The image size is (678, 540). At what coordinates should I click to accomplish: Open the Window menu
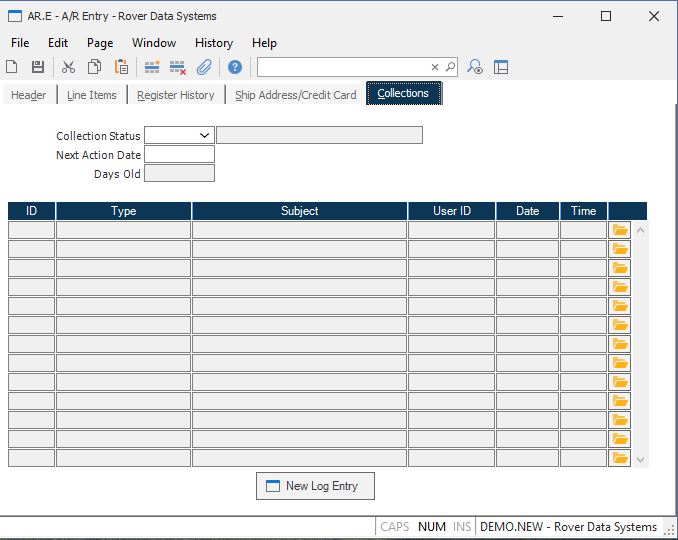pyautogui.click(x=154, y=43)
